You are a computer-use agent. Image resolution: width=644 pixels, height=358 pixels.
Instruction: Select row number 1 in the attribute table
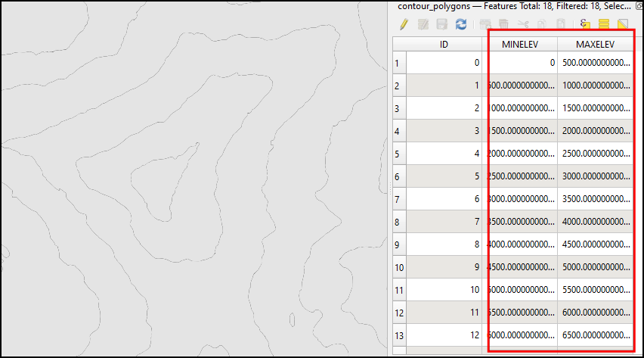coord(399,63)
